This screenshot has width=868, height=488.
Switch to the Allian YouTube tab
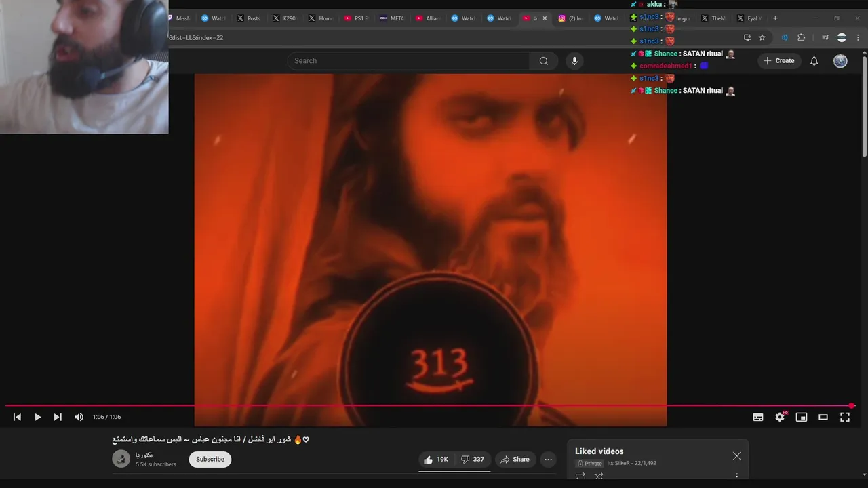428,18
